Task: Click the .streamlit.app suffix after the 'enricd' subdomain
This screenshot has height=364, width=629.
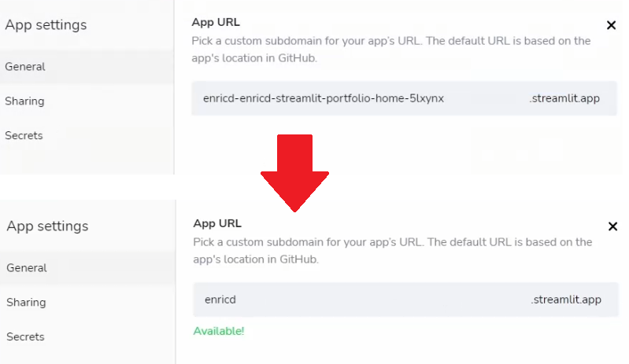Action: [565, 300]
